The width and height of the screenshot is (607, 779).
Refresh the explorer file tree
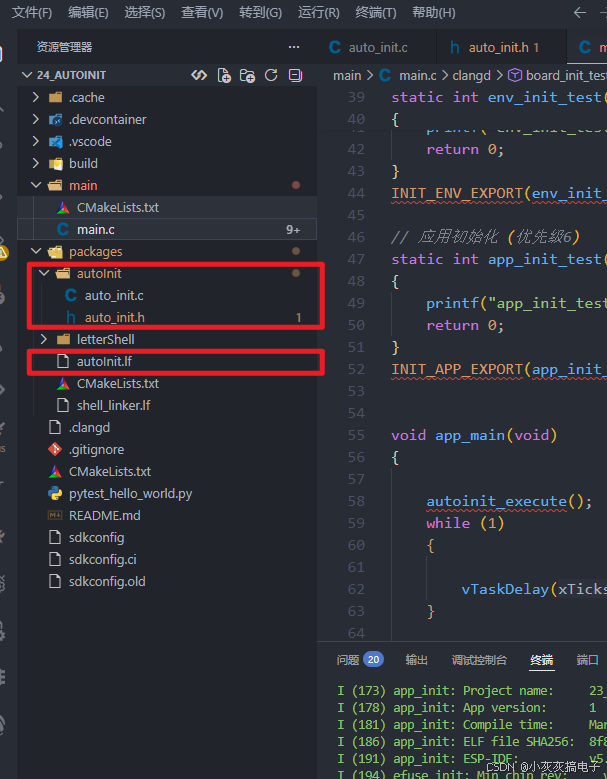pyautogui.click(x=271, y=75)
